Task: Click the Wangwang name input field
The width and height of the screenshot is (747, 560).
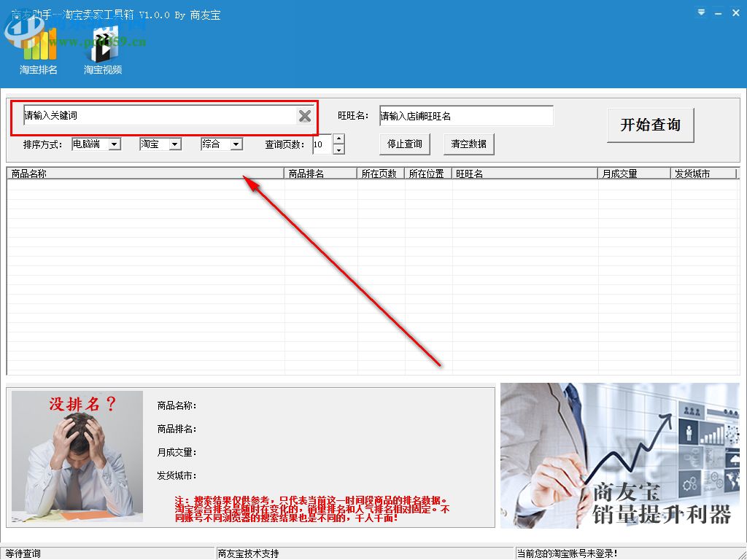Action: point(465,115)
